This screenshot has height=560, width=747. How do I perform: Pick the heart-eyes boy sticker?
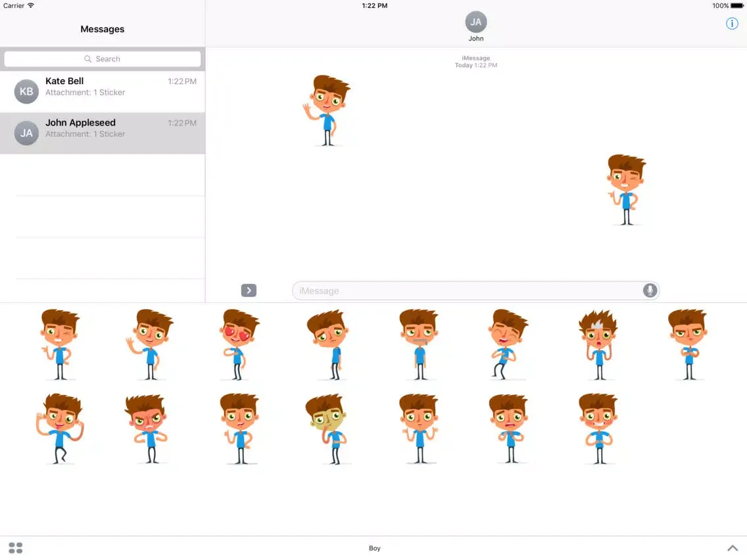[239, 344]
